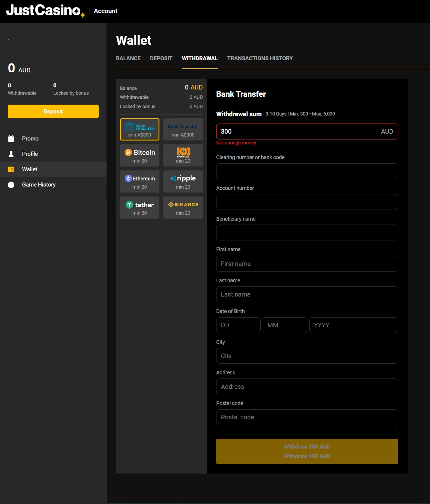Click the YYYY birth year field
Viewport: 430px width, 504px height.
354,325
